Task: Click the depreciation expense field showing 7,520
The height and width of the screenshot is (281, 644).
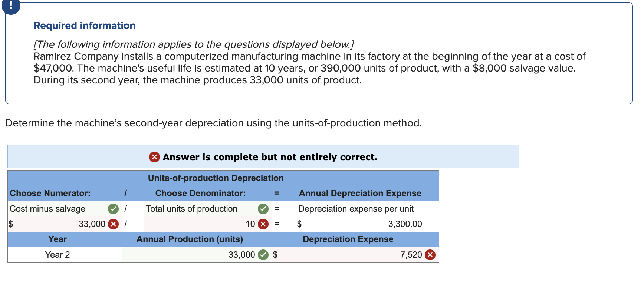Action: pyautogui.click(x=355, y=255)
